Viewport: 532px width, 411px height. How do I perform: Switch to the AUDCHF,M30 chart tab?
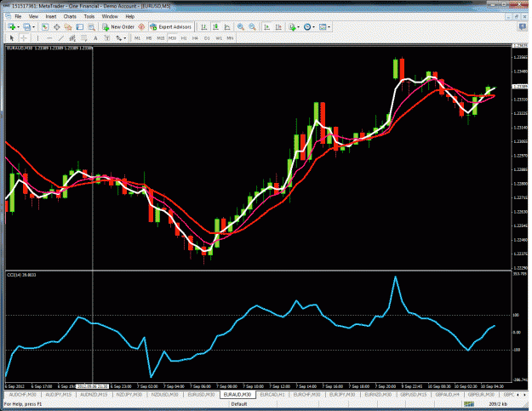click(x=22, y=395)
